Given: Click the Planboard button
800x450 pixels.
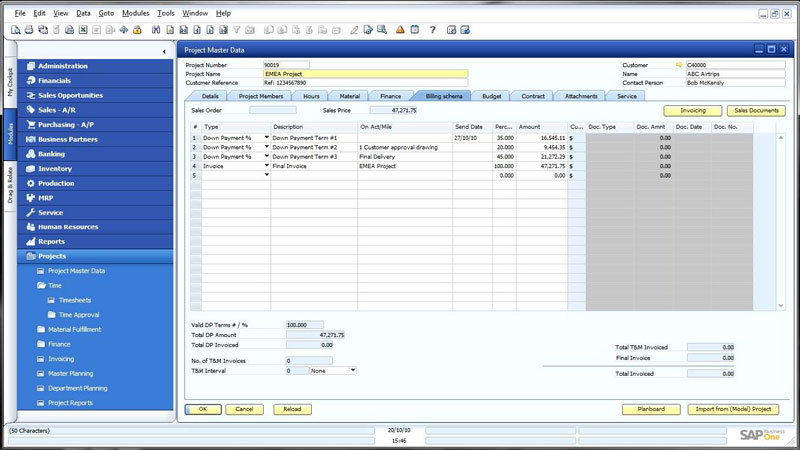Looking at the screenshot, I should pos(651,409).
